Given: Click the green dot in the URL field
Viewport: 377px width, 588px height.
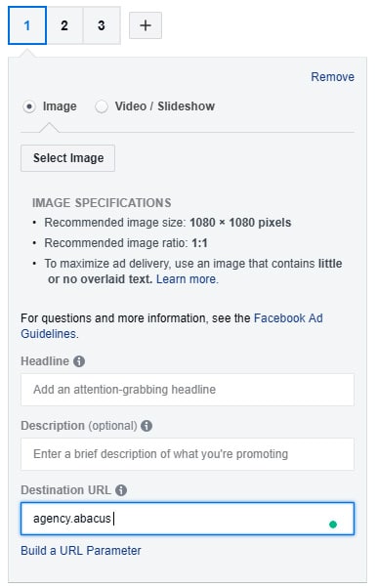Looking at the screenshot, I should [333, 525].
